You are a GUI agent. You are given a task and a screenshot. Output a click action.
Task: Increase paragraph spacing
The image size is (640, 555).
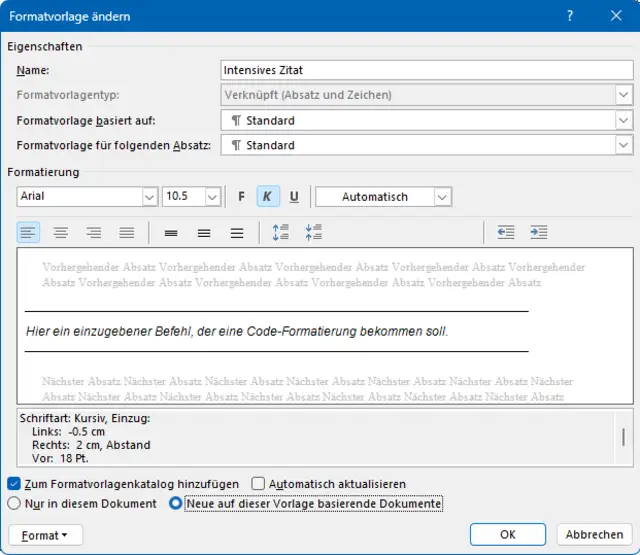[281, 232]
